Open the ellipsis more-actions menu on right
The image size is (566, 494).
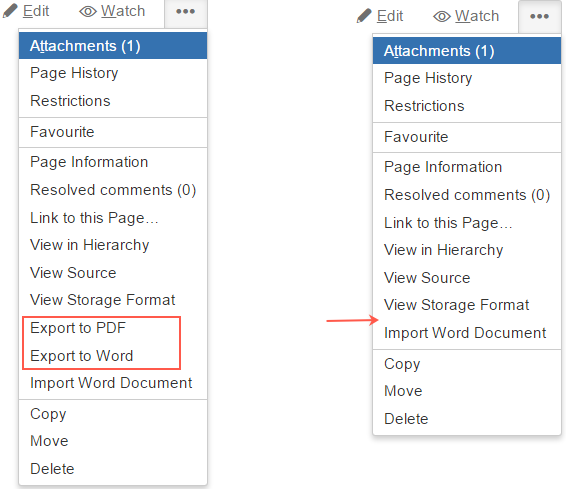[540, 17]
